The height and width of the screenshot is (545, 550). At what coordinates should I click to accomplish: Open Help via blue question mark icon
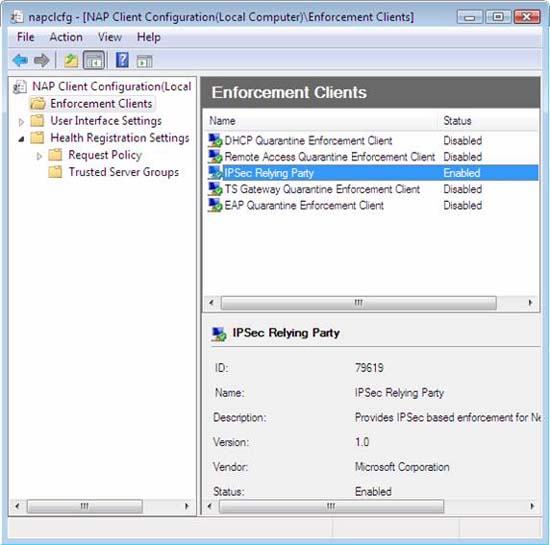[x=122, y=60]
